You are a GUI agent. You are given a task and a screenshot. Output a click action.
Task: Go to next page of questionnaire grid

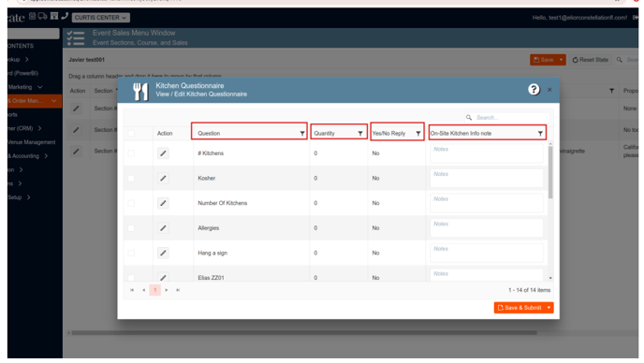(x=167, y=290)
